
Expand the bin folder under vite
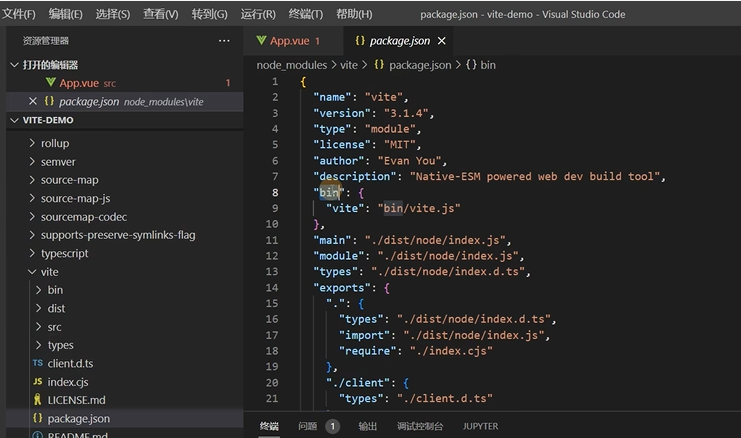pyautogui.click(x=39, y=290)
